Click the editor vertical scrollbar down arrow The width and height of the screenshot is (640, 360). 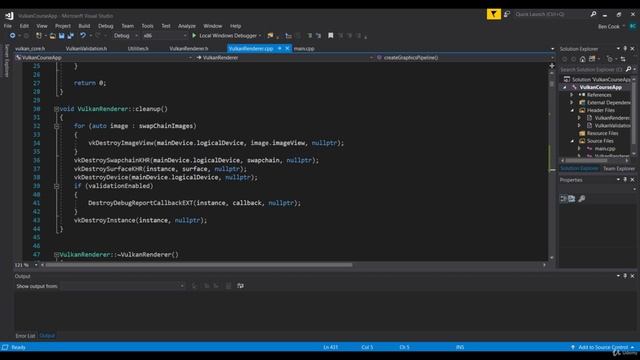(552, 258)
